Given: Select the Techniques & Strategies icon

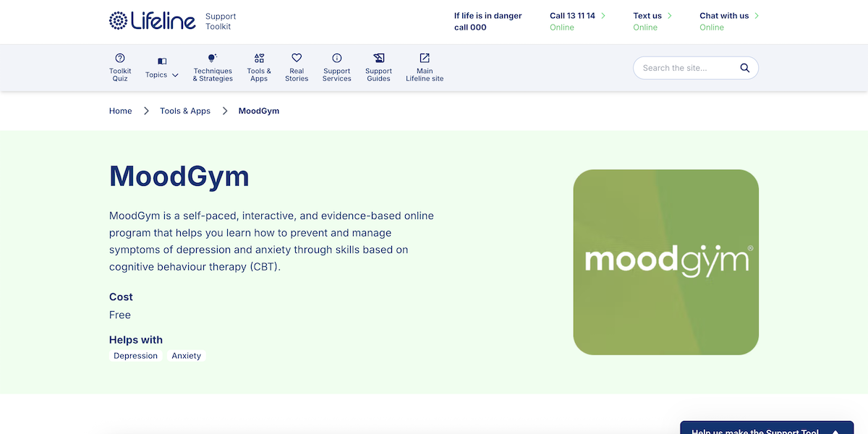Looking at the screenshot, I should 212,58.
